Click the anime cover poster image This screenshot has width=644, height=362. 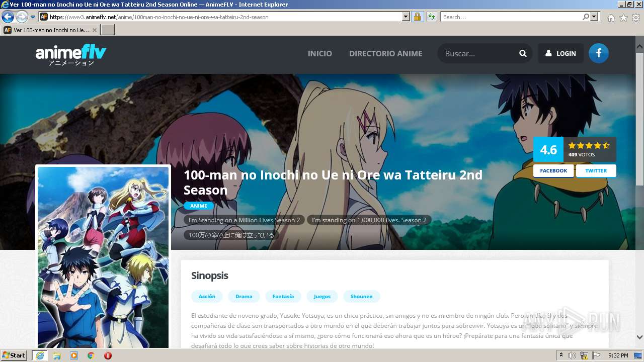tap(103, 257)
